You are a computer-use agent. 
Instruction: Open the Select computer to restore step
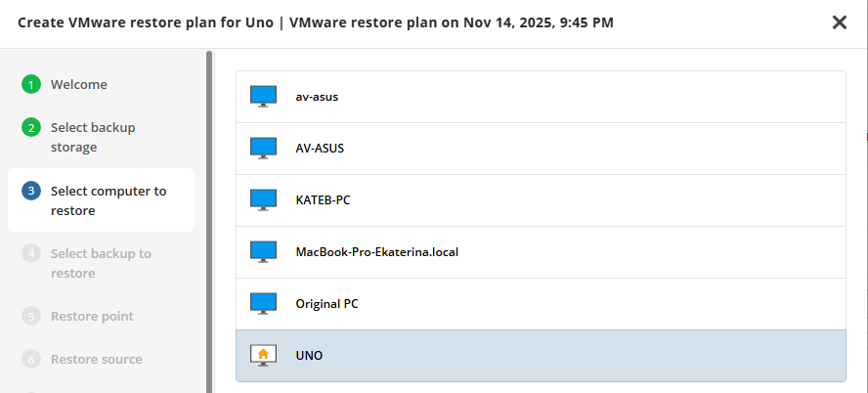point(108,200)
